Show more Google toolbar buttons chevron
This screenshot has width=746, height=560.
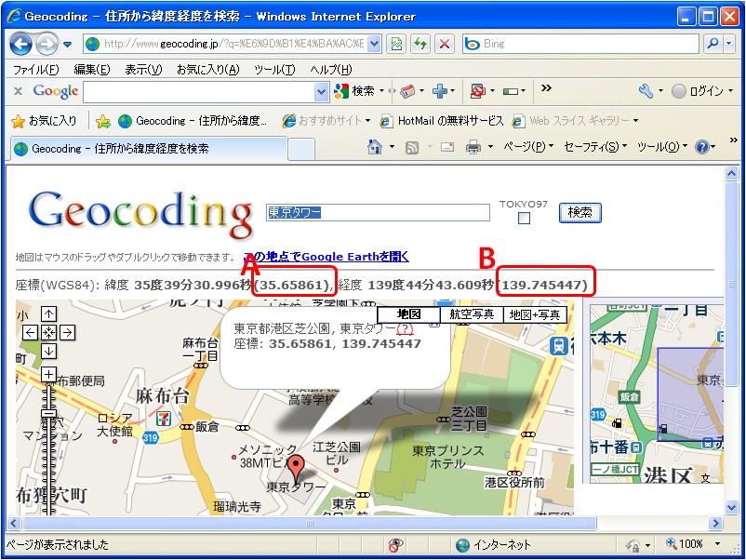[546, 88]
